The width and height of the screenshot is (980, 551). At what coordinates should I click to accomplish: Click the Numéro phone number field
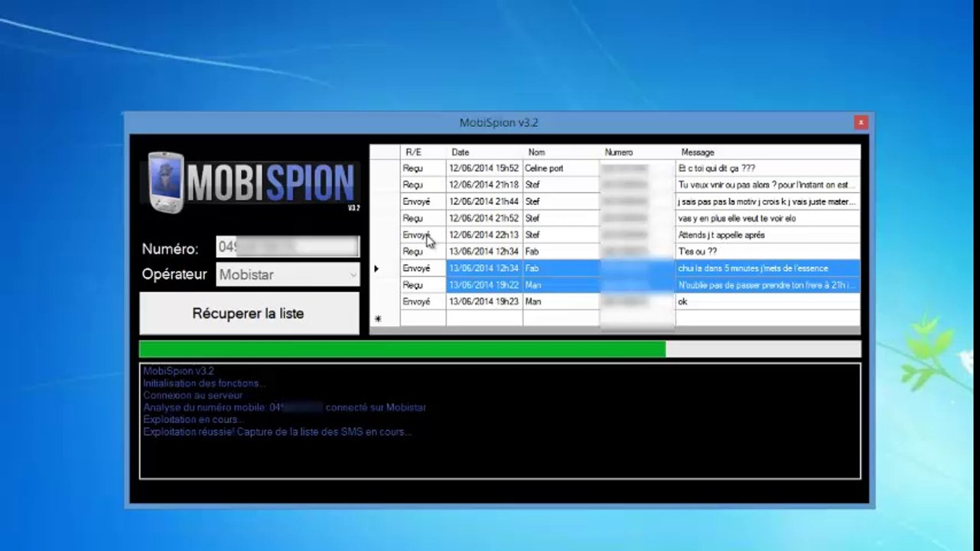point(288,247)
